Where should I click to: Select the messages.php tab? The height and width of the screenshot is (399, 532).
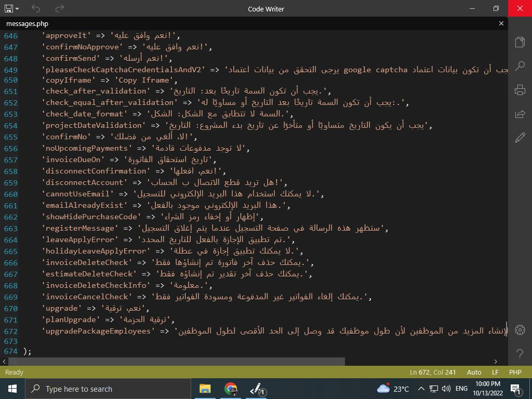27,24
